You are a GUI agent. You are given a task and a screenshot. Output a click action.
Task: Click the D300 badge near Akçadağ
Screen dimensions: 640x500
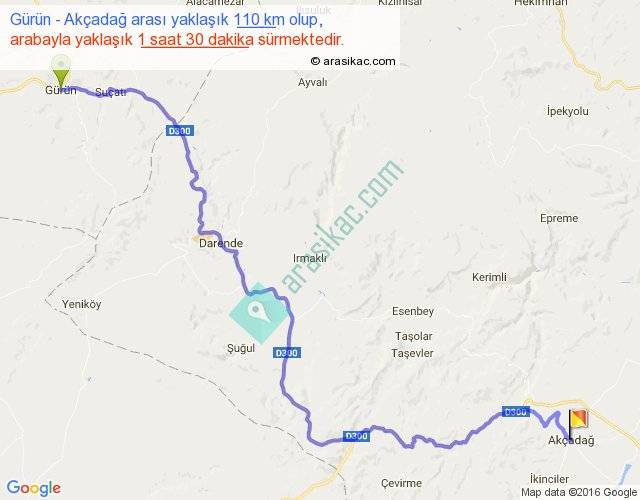[x=516, y=412]
